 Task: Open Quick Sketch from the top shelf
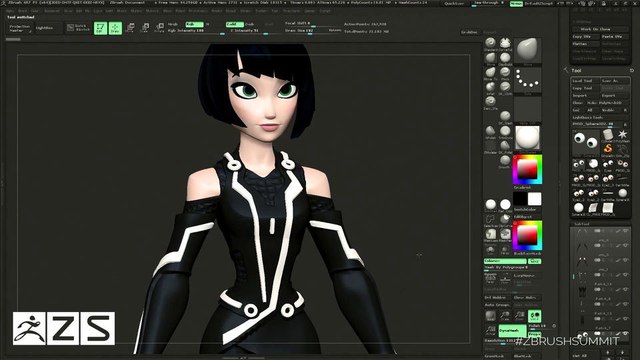78,27
